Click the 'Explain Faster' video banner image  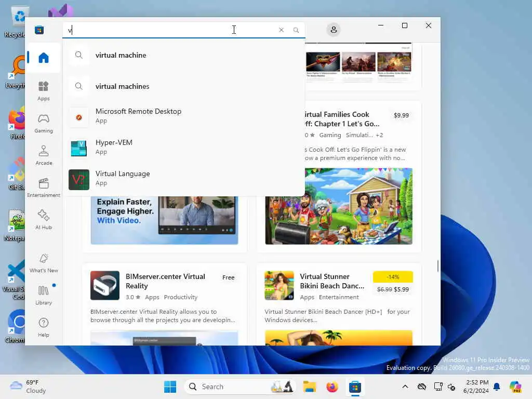pos(164,220)
